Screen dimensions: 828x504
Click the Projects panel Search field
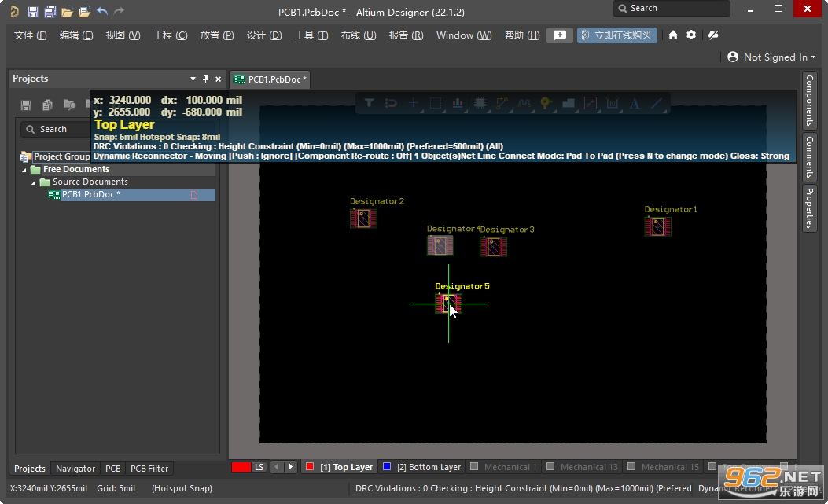pos(56,129)
